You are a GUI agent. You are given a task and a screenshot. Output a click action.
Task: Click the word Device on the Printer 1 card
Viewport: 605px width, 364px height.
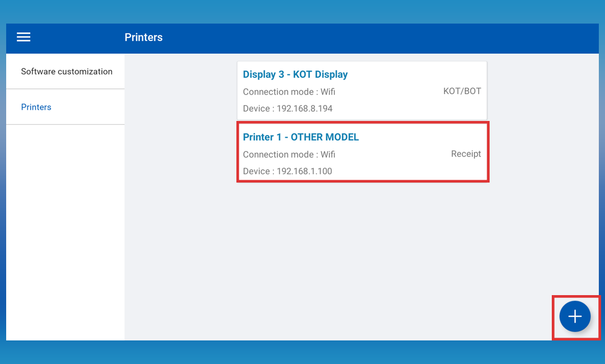(257, 171)
